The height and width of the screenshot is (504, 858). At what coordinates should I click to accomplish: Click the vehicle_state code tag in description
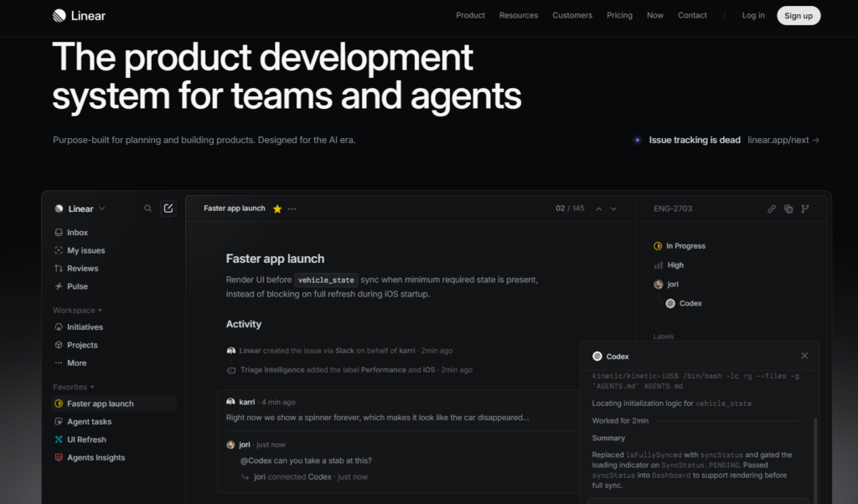click(326, 280)
